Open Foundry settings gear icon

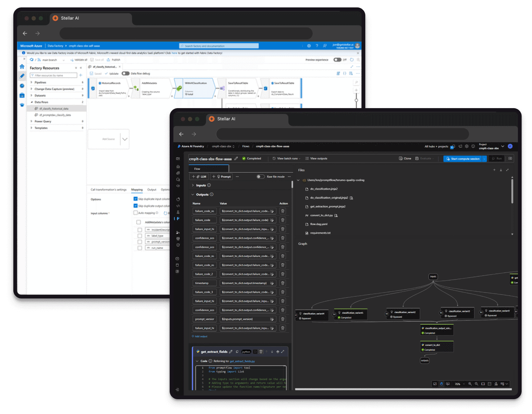467,146
